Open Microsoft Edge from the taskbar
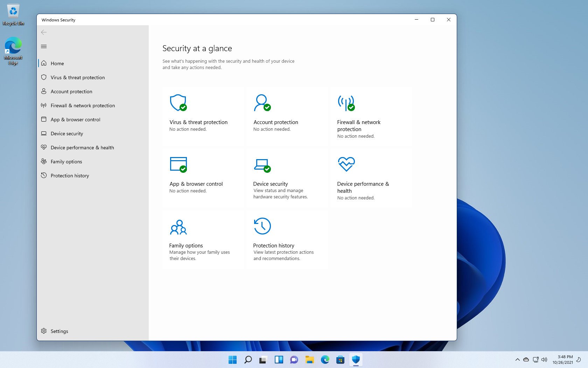This screenshot has height=368, width=588. (x=325, y=359)
